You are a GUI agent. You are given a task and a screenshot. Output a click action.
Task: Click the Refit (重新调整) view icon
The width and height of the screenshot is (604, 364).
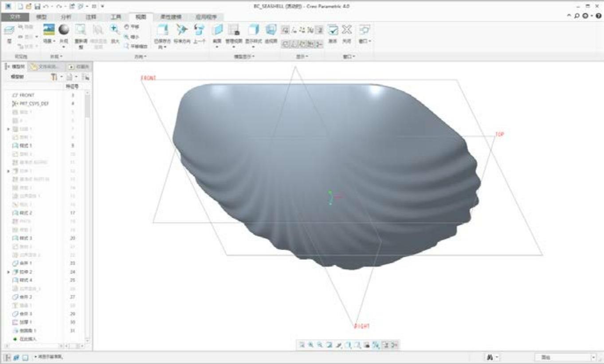80,33
